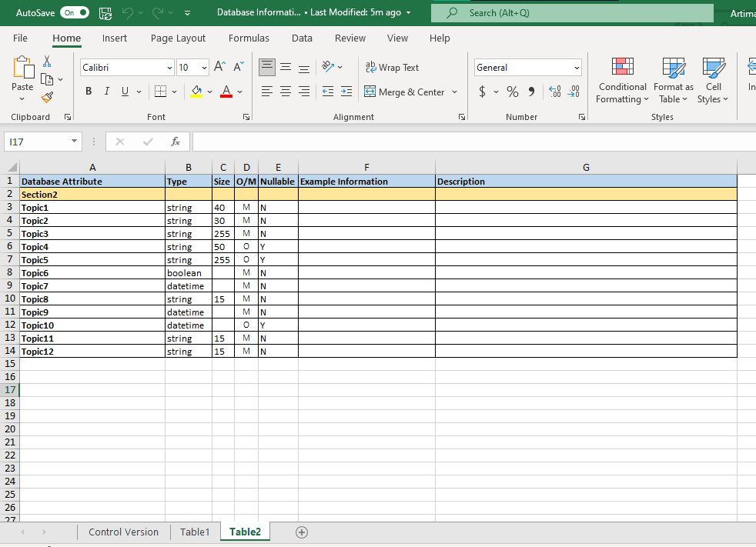Image resolution: width=756 pixels, height=547 pixels.
Task: Toggle the AutoSave switch off
Action: click(x=75, y=12)
